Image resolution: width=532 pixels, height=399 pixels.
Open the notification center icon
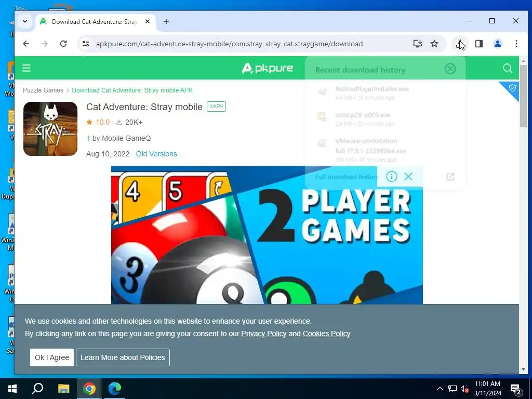(x=516, y=390)
